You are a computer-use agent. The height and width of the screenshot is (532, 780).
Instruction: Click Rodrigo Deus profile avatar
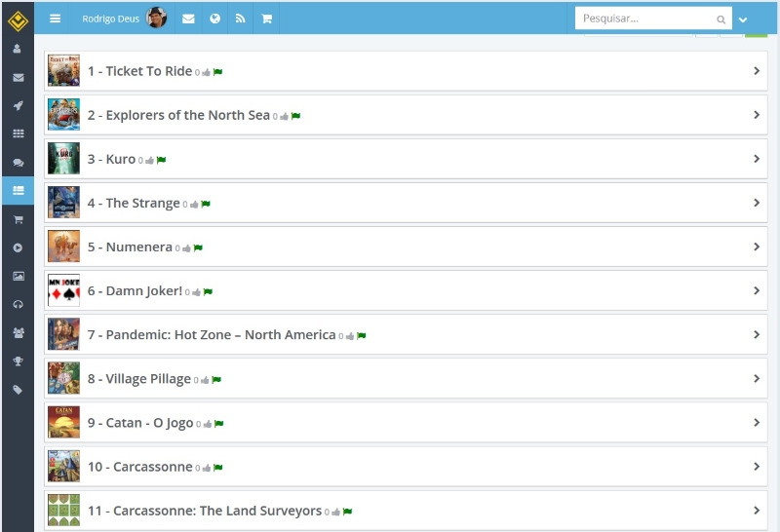[156, 18]
